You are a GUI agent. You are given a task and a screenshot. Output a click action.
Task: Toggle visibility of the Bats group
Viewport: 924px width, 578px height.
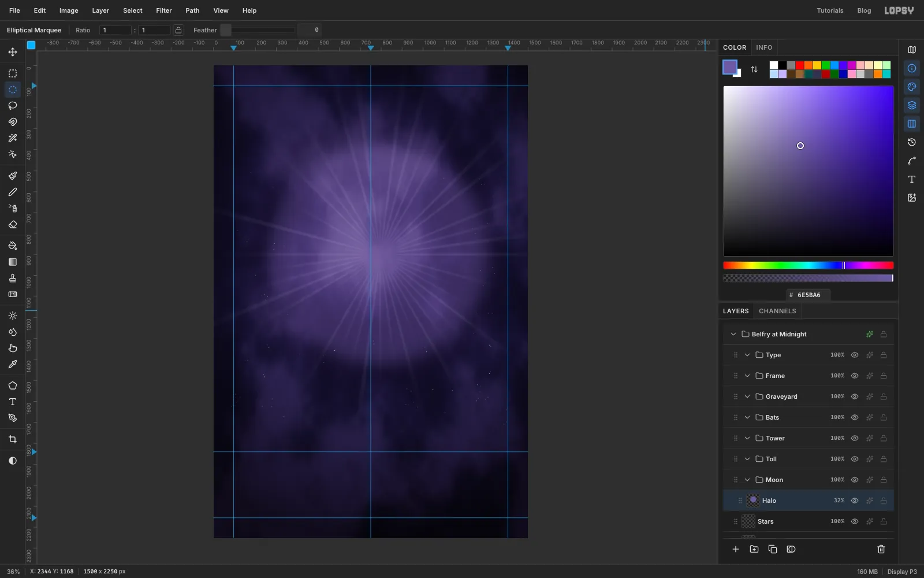tap(855, 417)
